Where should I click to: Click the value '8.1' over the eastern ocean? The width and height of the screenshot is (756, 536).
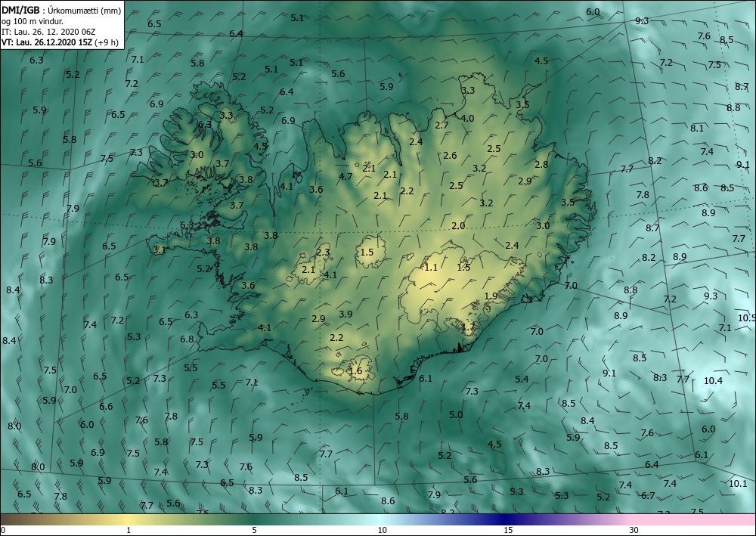coord(697,129)
